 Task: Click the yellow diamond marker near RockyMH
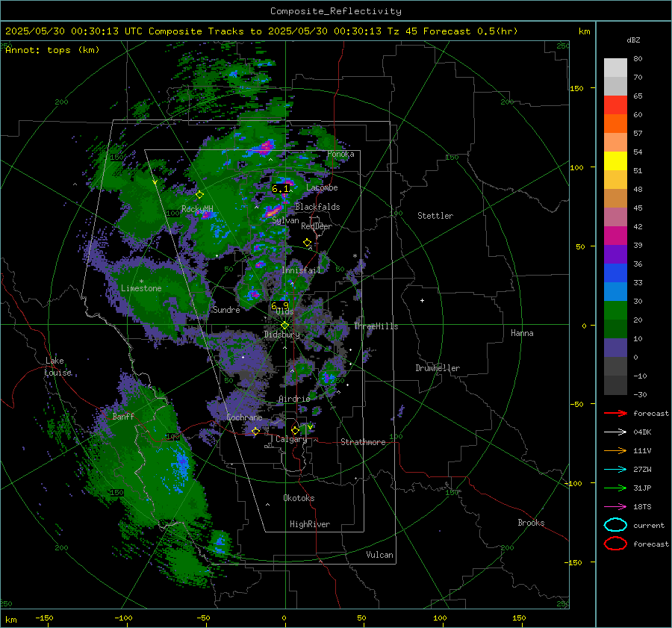point(199,195)
